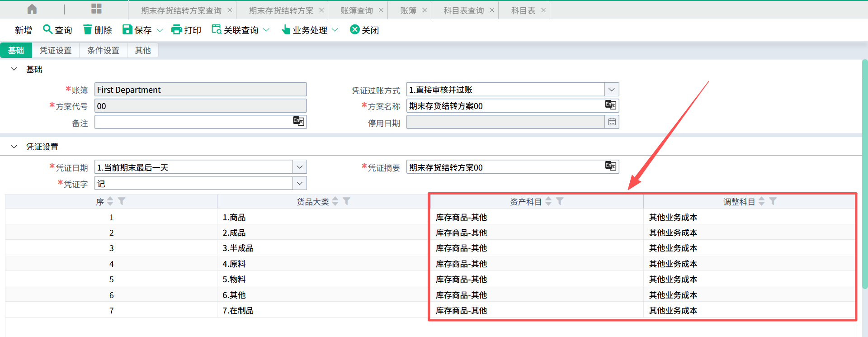Collapse the 凭证设置 section
Viewport: 868px width, 337px height.
[x=14, y=147]
